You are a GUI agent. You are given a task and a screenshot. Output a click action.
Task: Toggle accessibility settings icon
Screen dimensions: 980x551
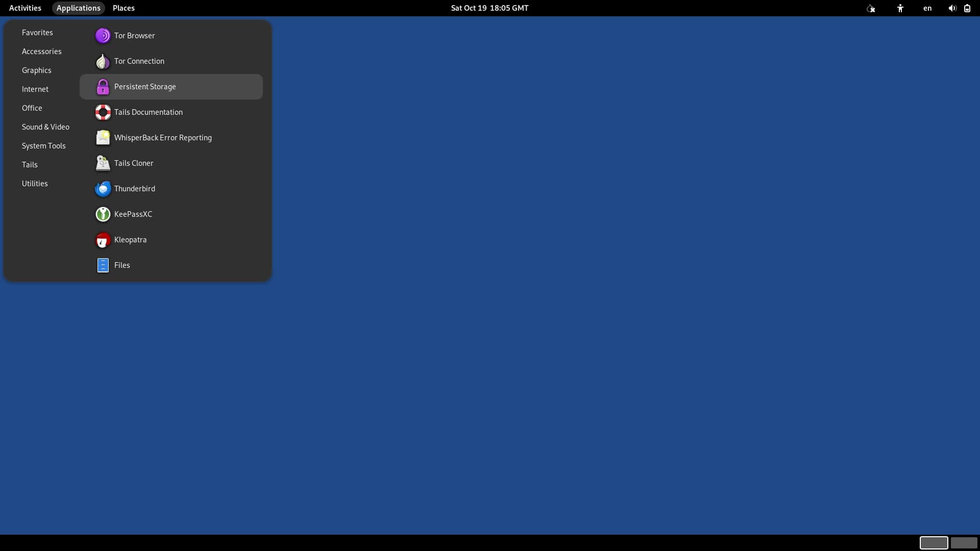point(900,8)
